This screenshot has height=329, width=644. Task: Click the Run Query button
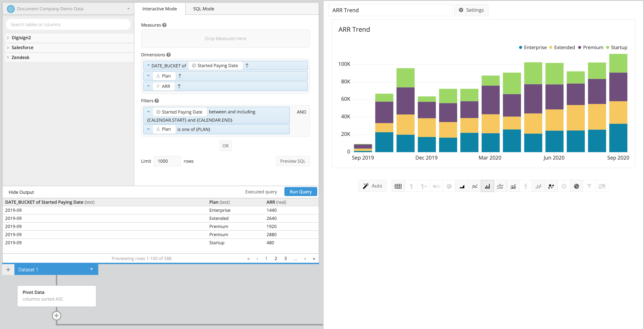pos(301,192)
